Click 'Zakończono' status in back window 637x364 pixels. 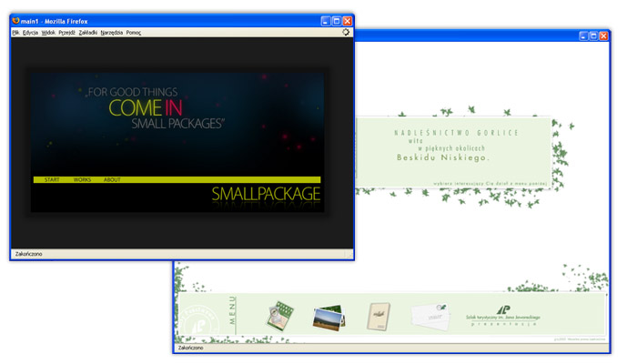[x=190, y=349]
